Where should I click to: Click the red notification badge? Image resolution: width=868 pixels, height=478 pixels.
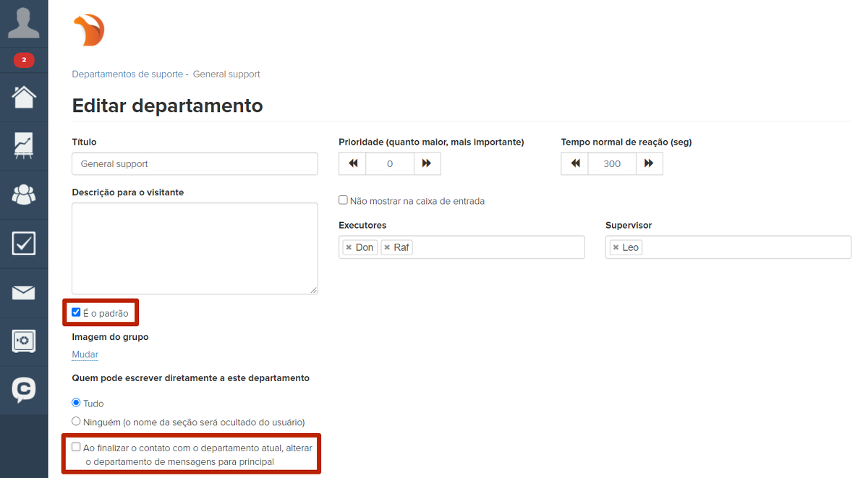[x=24, y=60]
